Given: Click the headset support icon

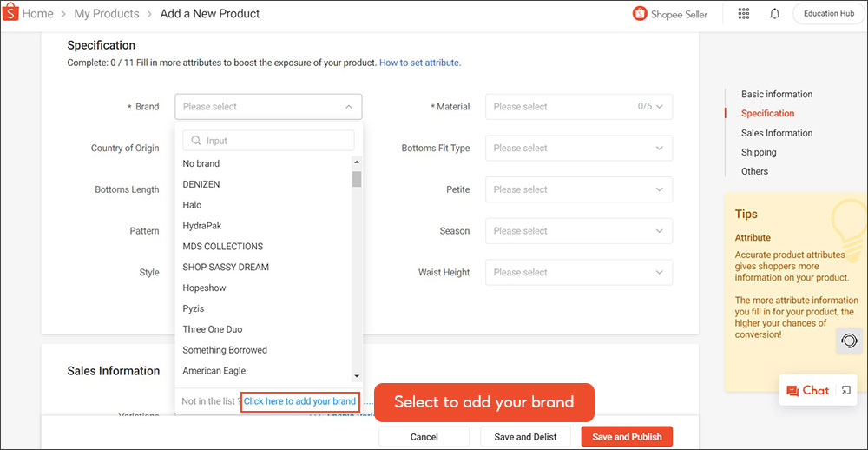Looking at the screenshot, I should pyautogui.click(x=850, y=341).
